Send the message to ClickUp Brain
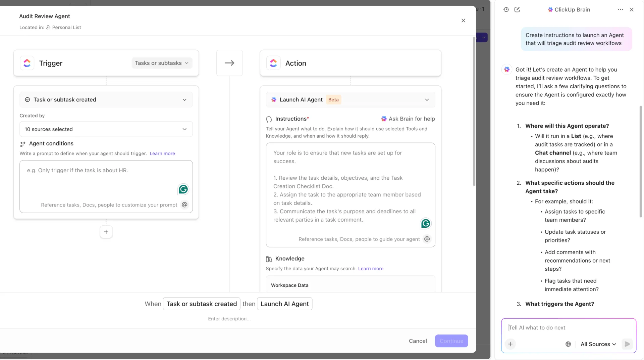This screenshot has width=644, height=360. tap(627, 344)
